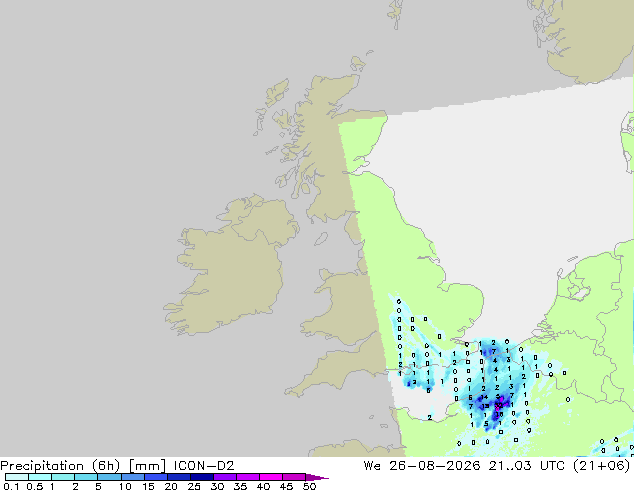Click the Isle of Man outline
The height and width of the screenshot is (490, 634).
321,239
